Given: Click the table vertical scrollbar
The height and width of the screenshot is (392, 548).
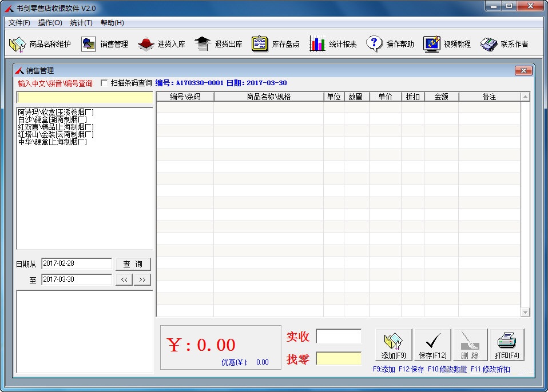Looking at the screenshot, I should (525, 200).
